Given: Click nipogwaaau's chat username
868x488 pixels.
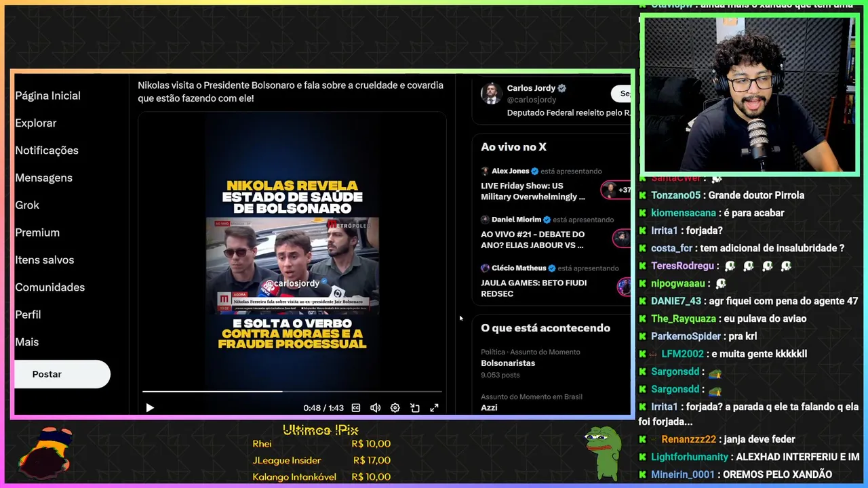Looking at the screenshot, I should (x=678, y=283).
